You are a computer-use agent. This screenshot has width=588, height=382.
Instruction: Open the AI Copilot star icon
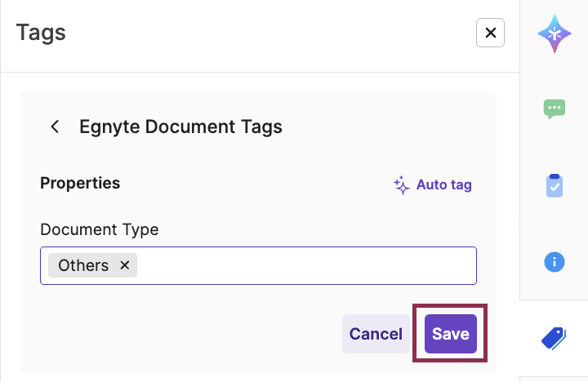tap(555, 33)
